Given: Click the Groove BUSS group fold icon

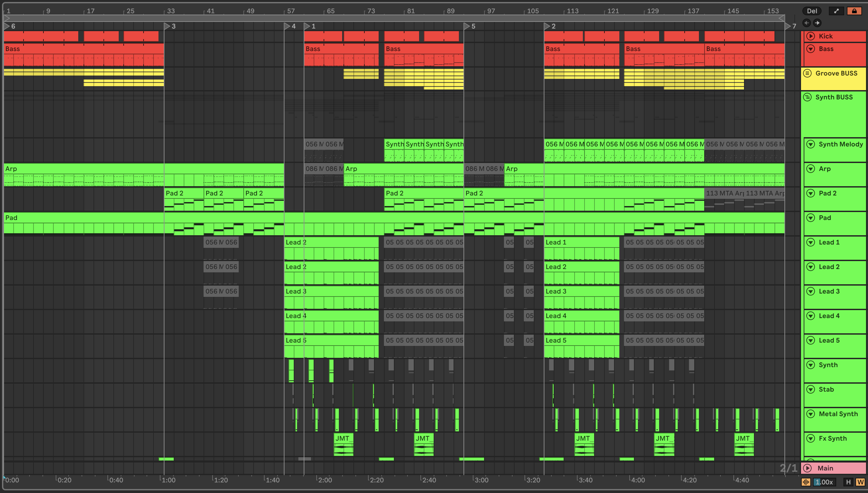Looking at the screenshot, I should click(807, 73).
